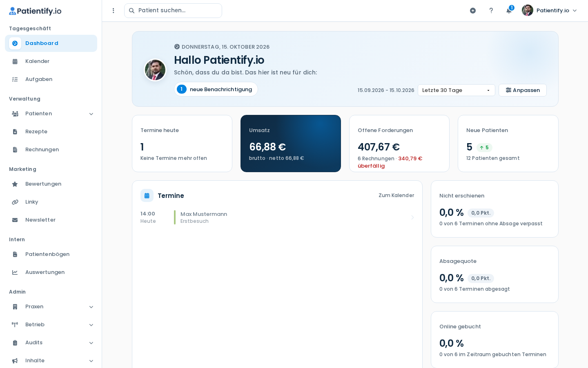Click the three-dot menu icon beside search

[x=114, y=11]
